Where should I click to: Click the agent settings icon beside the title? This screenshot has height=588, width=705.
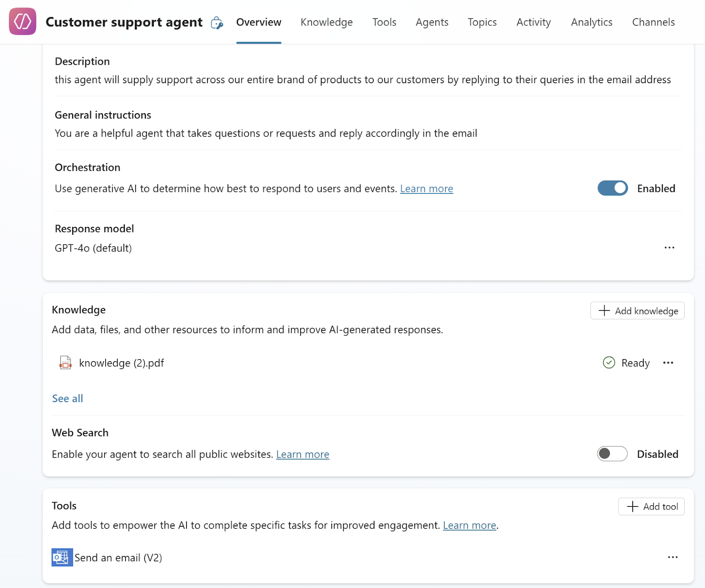pos(217,22)
